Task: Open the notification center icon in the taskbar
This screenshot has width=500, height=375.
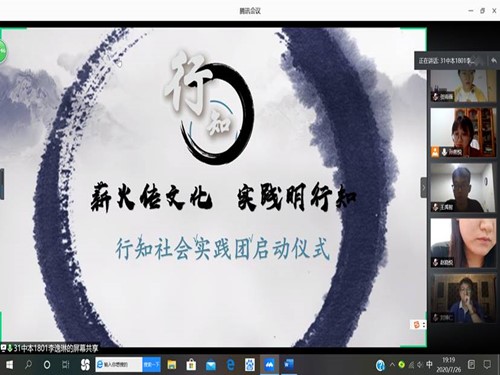Action: coord(487,365)
